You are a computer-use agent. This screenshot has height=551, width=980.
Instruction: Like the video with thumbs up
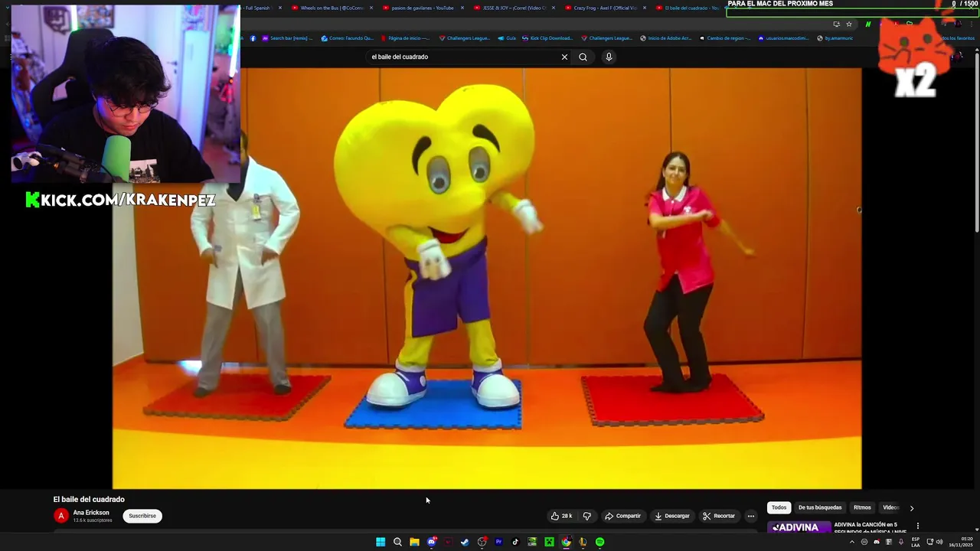tap(562, 516)
